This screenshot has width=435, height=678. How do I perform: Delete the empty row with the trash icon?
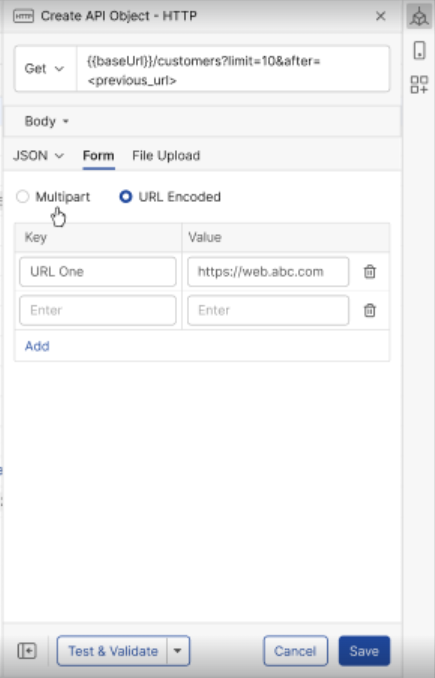[370, 310]
